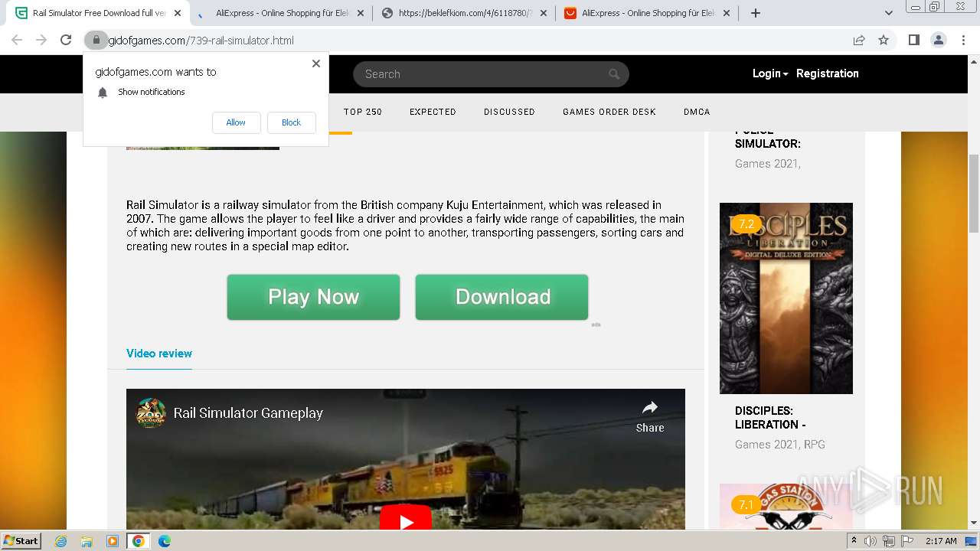Viewport: 980px width, 551px height.
Task: Open the EXPECTED menu item
Action: point(433,112)
